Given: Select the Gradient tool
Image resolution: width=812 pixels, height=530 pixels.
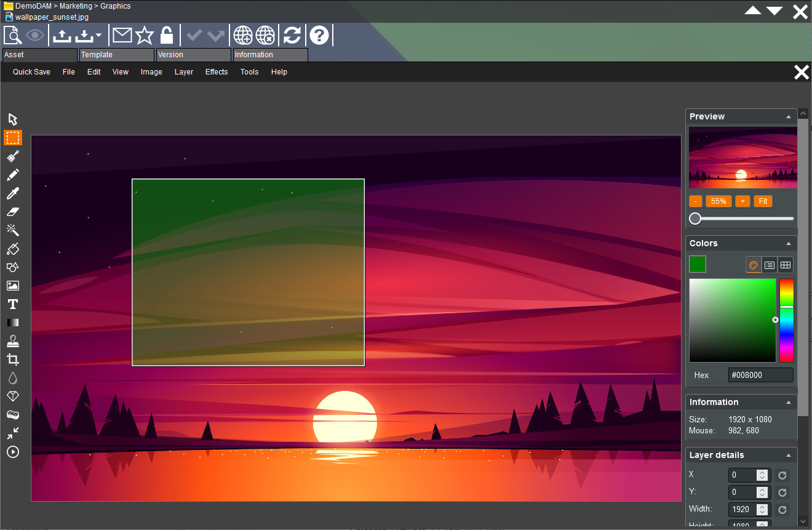Looking at the screenshot, I should pos(12,323).
